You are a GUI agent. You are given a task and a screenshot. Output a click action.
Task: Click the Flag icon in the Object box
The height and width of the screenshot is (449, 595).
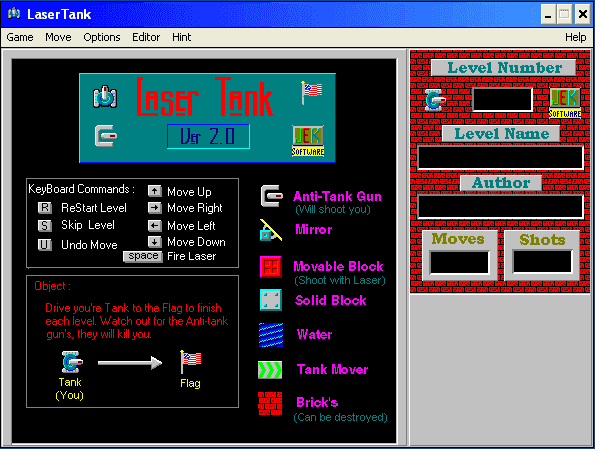190,361
